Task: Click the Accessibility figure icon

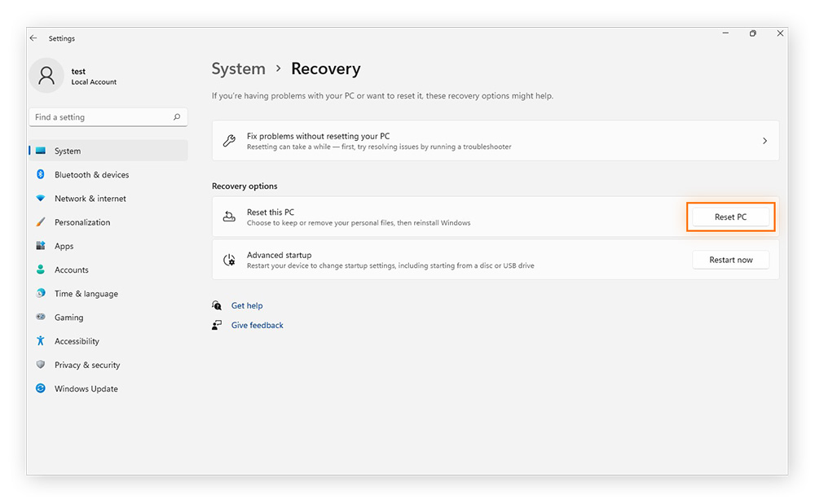Action: [41, 340]
